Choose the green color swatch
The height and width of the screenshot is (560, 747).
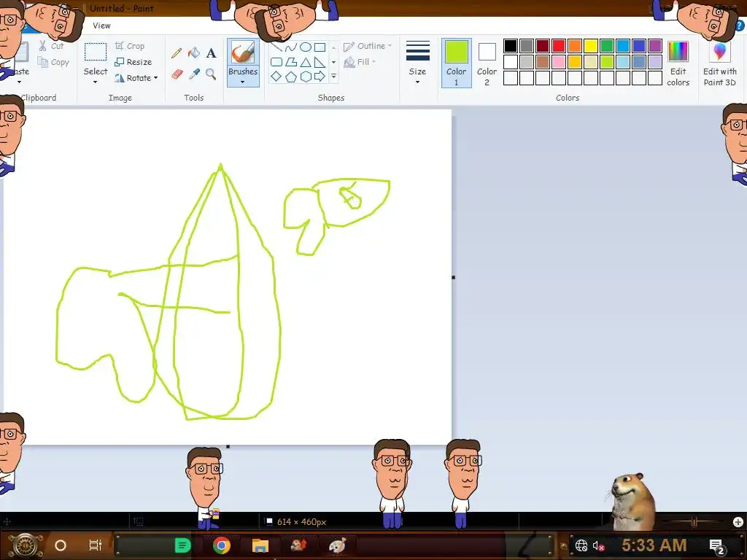pyautogui.click(x=607, y=46)
